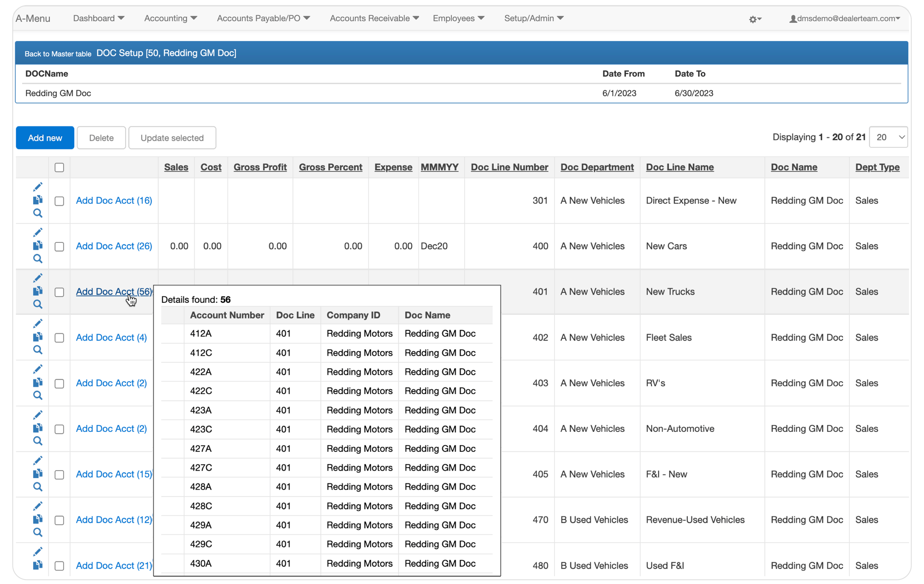Toggle the select-all checkbox in table header
Screen dimensions: 924x584
click(59, 167)
